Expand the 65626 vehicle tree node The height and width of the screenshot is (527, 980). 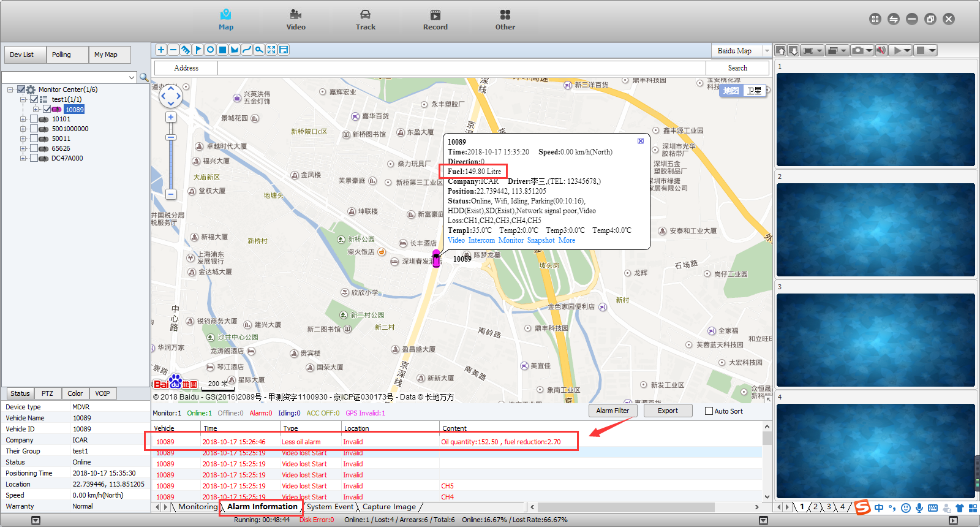(23, 148)
